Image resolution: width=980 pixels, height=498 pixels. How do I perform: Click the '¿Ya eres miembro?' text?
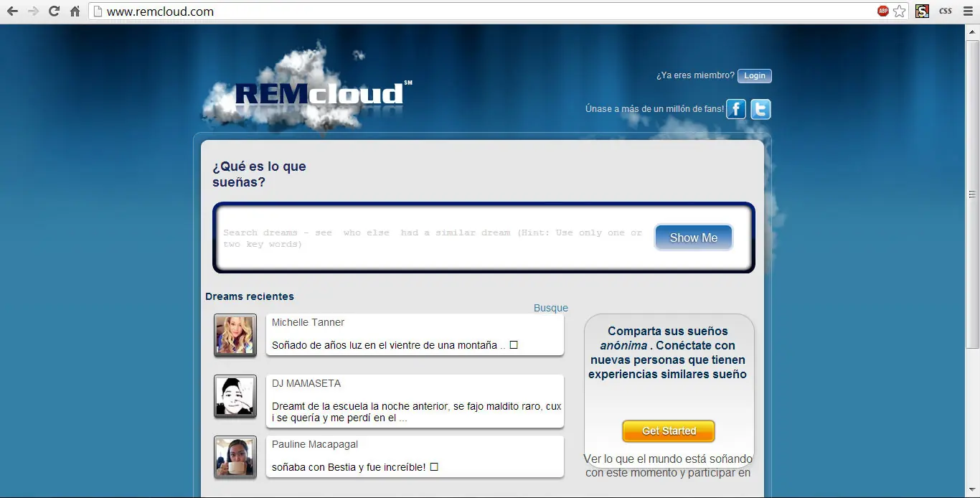click(695, 75)
